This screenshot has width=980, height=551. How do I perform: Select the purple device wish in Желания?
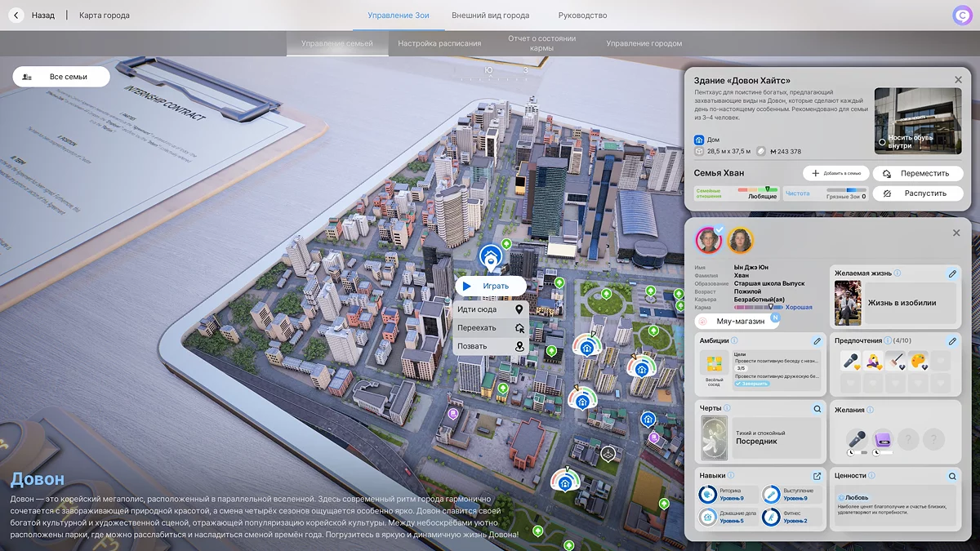point(882,438)
